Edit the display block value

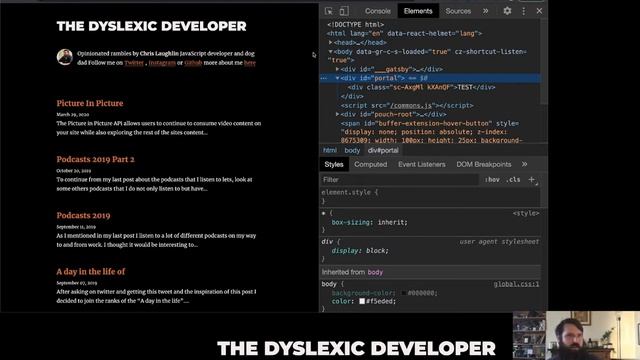(x=377, y=251)
